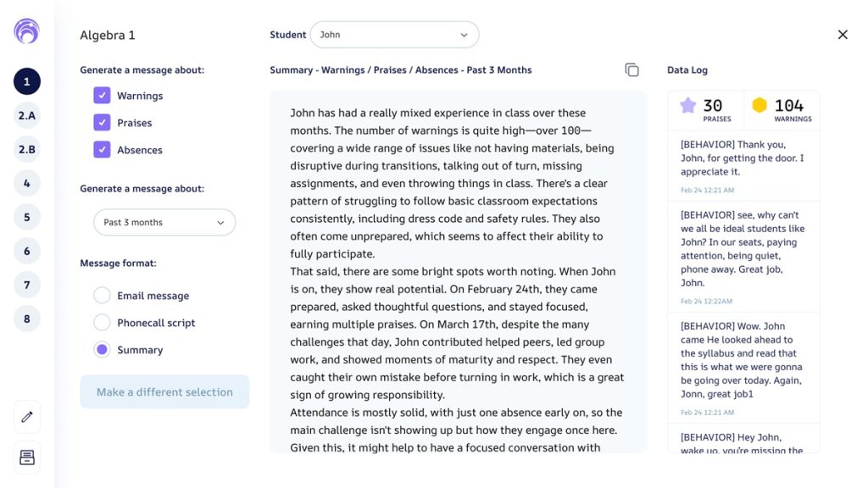Screen dimensions: 868x488
Task: Expand the Past 3 months dropdown
Action: tap(164, 223)
